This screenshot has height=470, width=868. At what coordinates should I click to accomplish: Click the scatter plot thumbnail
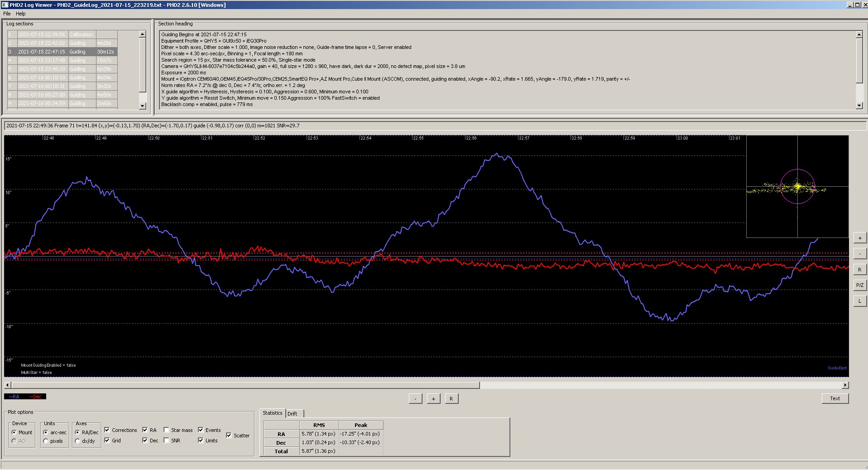click(x=797, y=186)
